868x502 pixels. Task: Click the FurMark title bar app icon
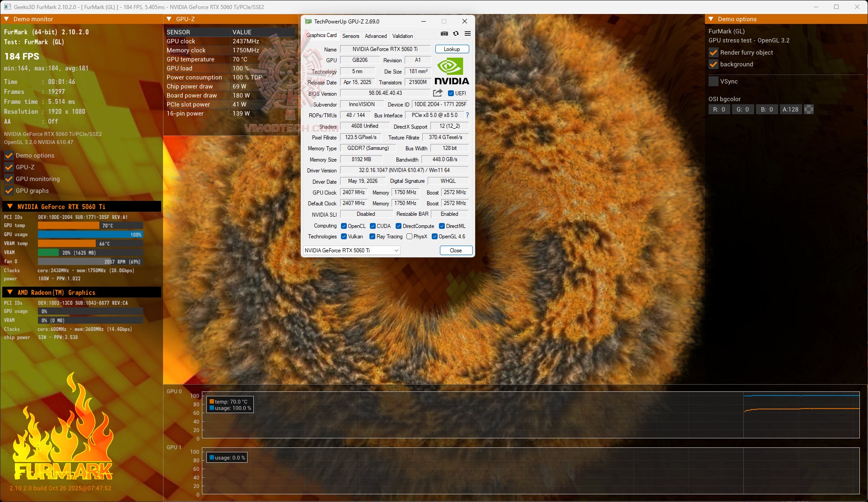7,7
